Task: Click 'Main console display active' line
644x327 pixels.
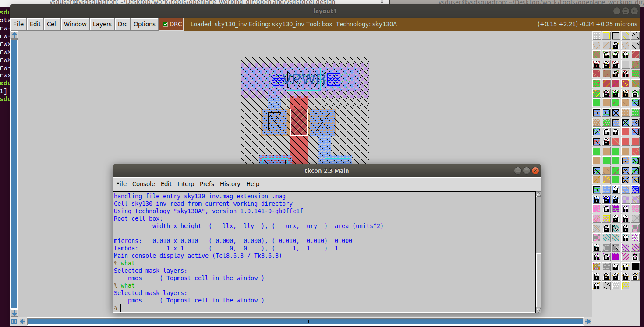Action: tap(198, 256)
